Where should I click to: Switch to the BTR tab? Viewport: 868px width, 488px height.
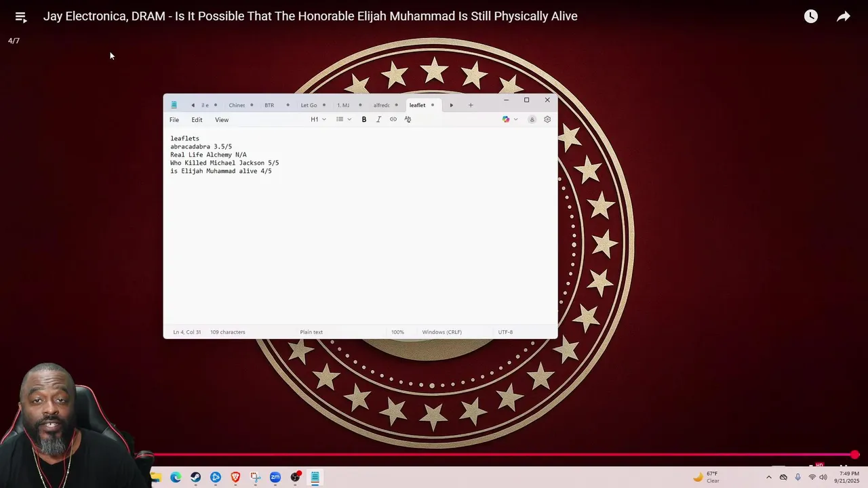pos(269,105)
